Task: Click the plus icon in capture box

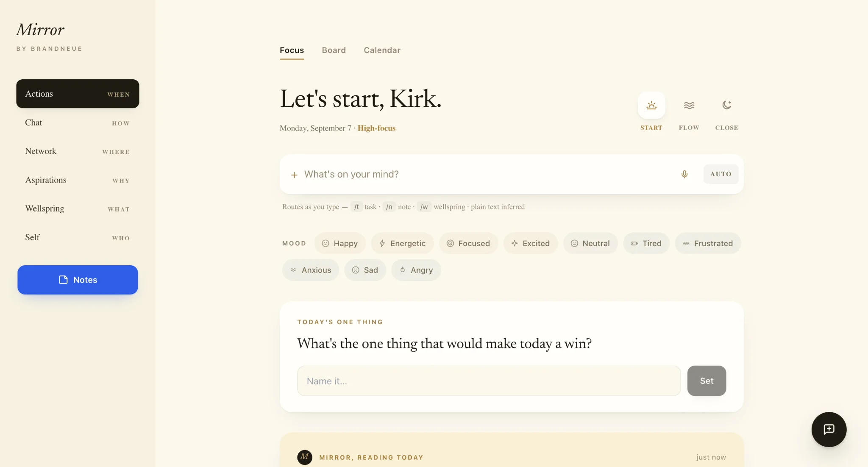Action: point(294,175)
